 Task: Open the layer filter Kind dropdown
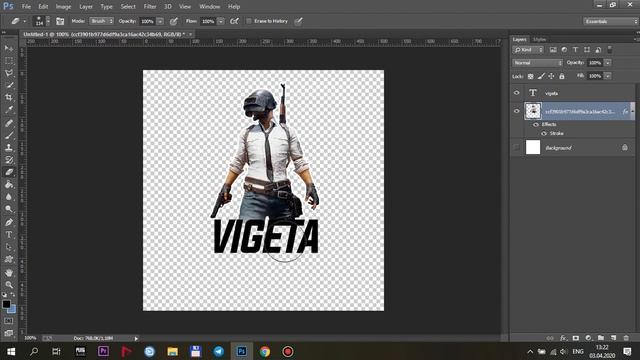click(x=529, y=50)
